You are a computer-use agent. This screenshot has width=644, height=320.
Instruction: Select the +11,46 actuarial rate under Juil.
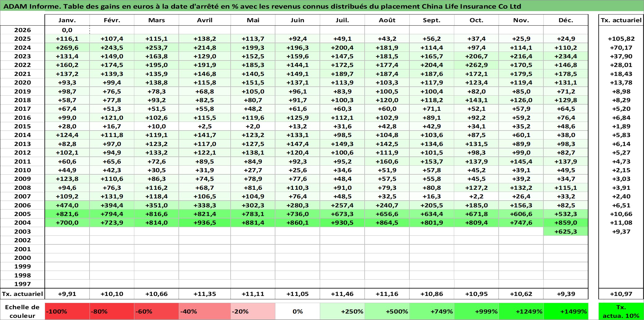(x=342, y=294)
